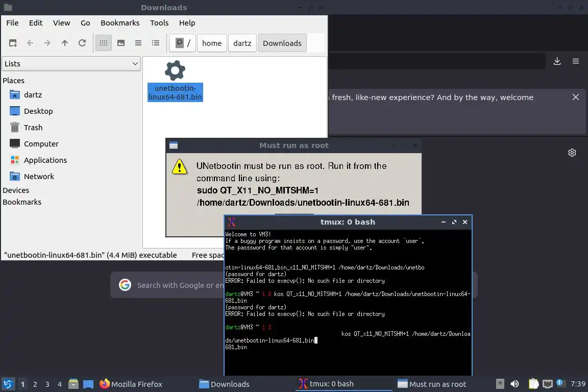Switch to detailed list view mode

click(x=156, y=43)
